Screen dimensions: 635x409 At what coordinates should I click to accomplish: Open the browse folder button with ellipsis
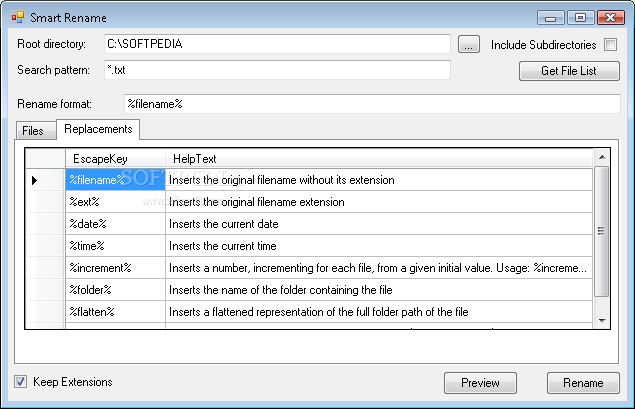click(469, 45)
